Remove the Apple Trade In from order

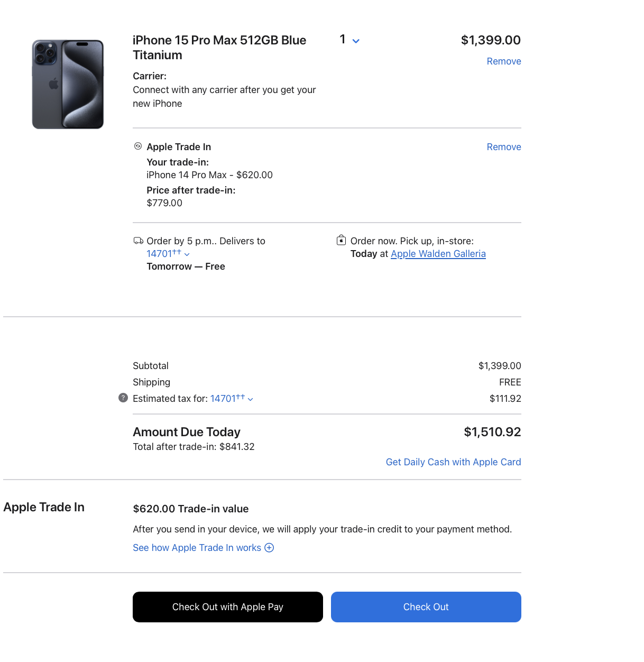coord(503,147)
